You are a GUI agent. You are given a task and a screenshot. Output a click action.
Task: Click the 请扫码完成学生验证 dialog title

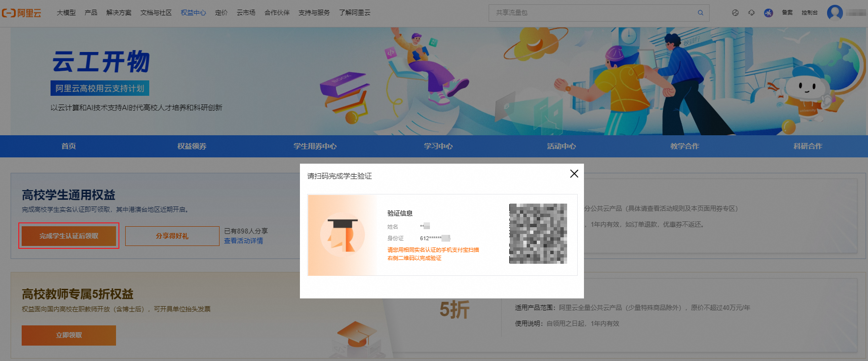339,176
